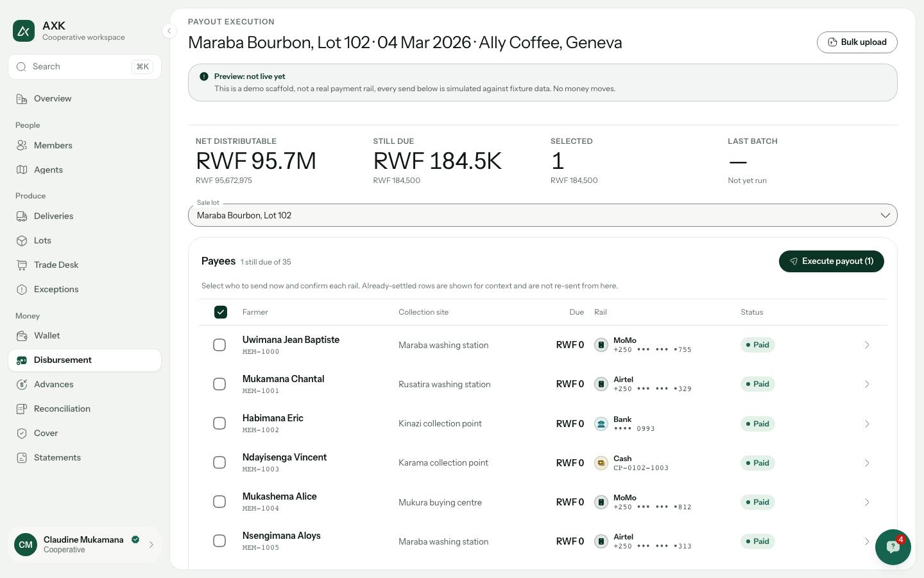This screenshot has width=924, height=578.
Task: Navigate to Deliveries
Action: click(x=85, y=216)
